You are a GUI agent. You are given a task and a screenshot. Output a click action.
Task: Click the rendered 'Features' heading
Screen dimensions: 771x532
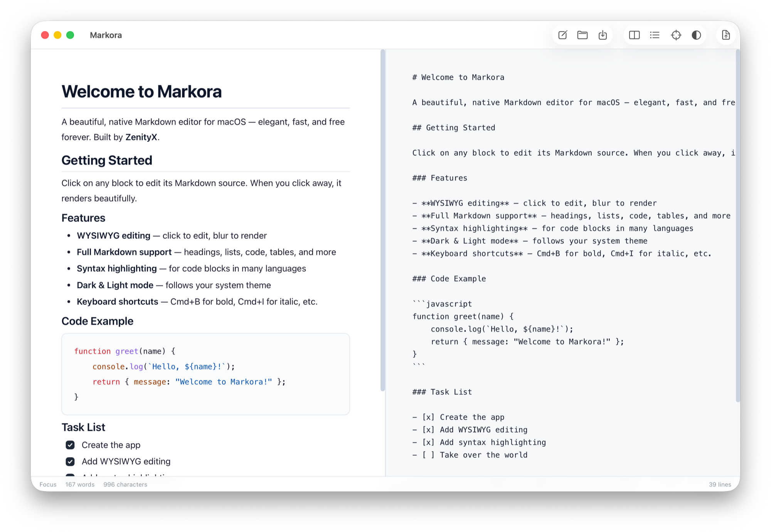(x=83, y=218)
